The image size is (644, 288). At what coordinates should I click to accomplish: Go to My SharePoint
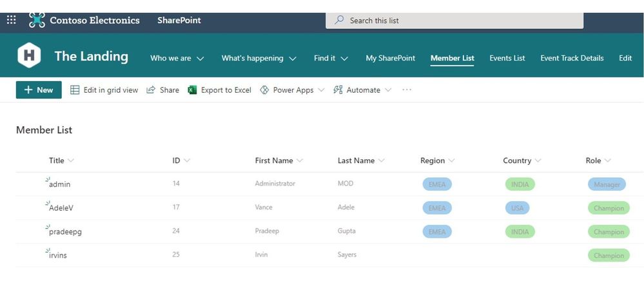(390, 58)
